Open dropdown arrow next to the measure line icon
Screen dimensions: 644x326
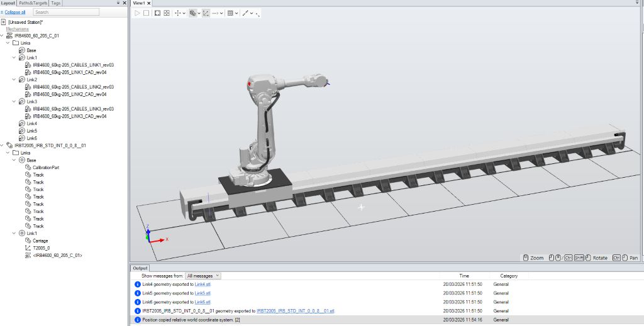[252, 13]
